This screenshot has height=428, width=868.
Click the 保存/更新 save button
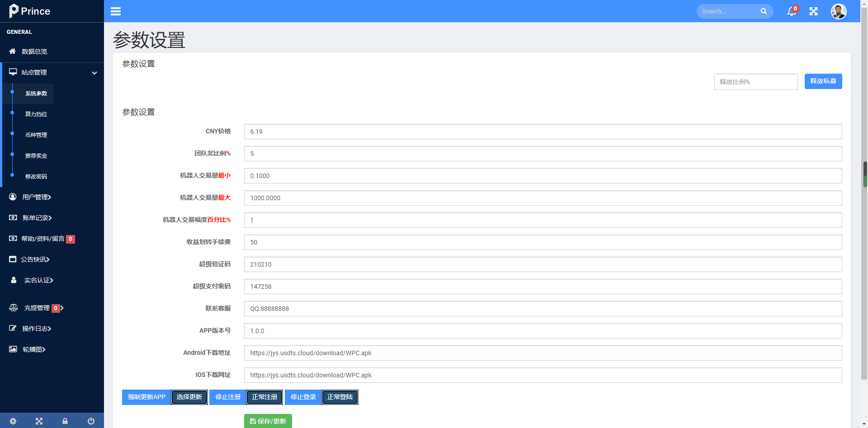click(x=268, y=421)
